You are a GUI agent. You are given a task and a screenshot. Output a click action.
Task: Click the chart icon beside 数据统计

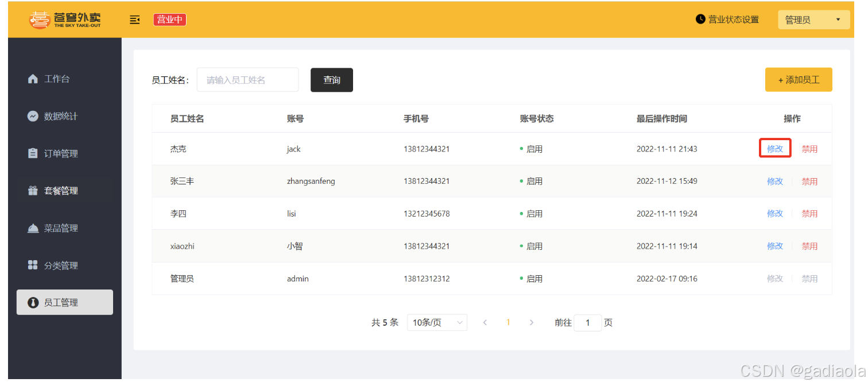(x=33, y=116)
